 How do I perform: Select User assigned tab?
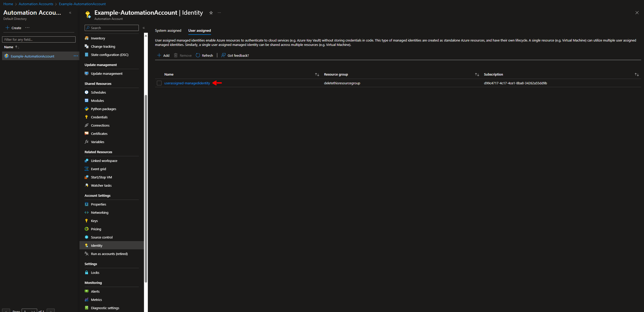[x=199, y=30]
